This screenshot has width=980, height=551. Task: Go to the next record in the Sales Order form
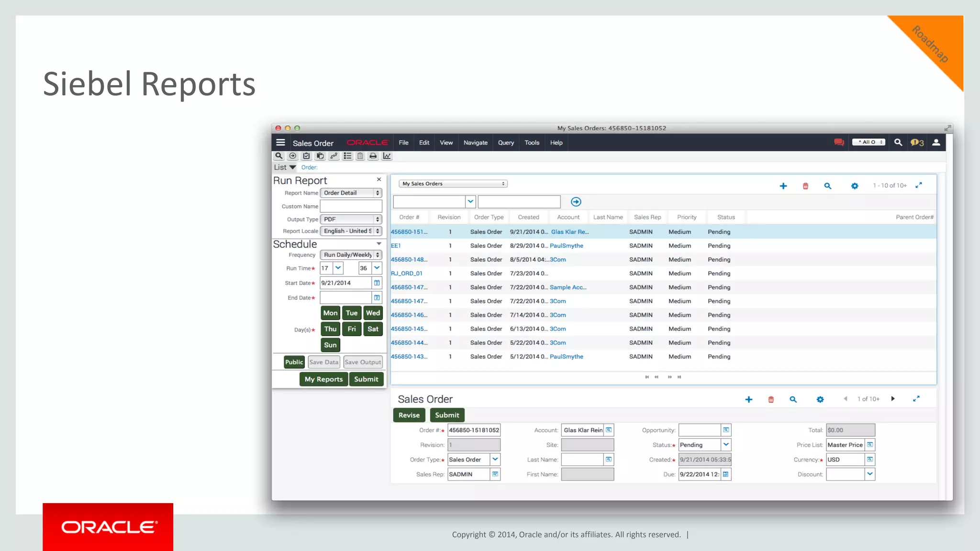click(x=893, y=399)
